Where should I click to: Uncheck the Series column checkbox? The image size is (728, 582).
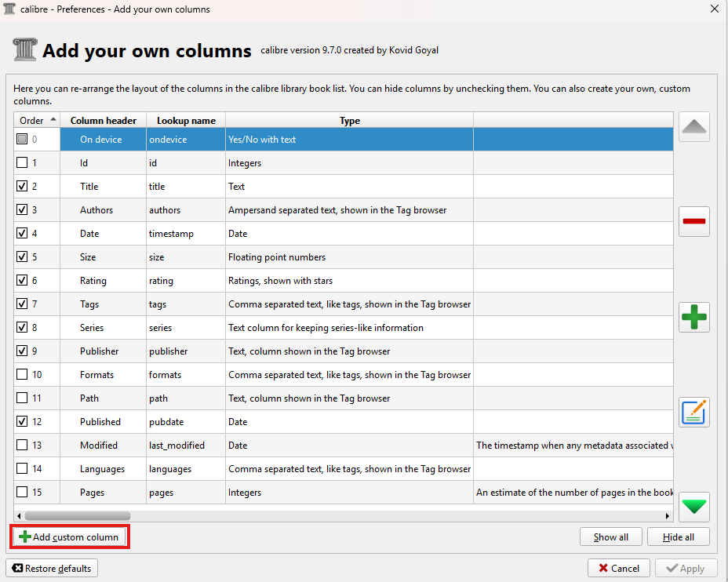[22, 327]
